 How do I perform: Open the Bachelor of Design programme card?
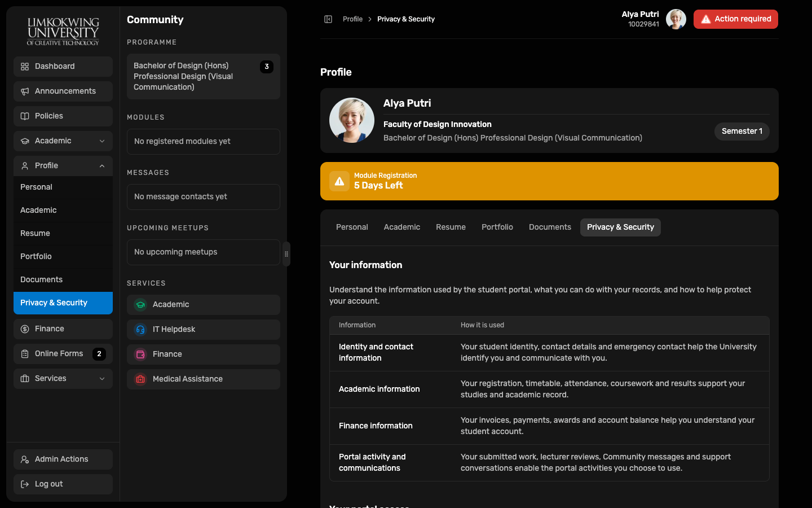click(204, 77)
